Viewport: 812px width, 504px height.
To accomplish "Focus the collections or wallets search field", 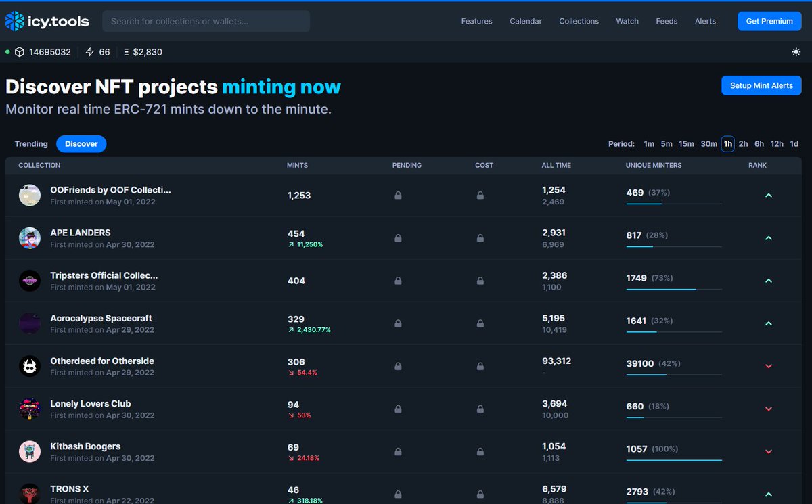I will (x=206, y=21).
